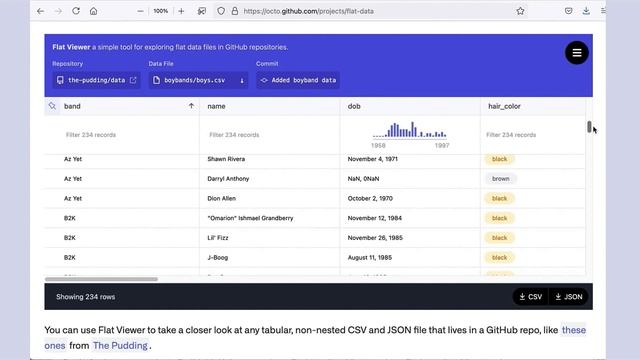Download the data as JSON
The height and width of the screenshot is (360, 640).
click(569, 297)
